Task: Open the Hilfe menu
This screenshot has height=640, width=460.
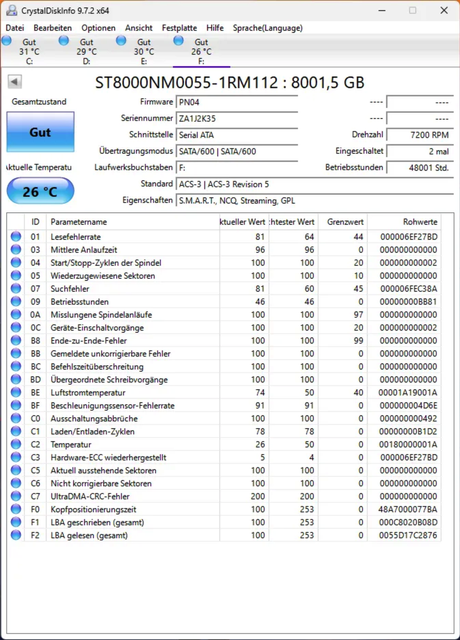Action: (x=215, y=28)
